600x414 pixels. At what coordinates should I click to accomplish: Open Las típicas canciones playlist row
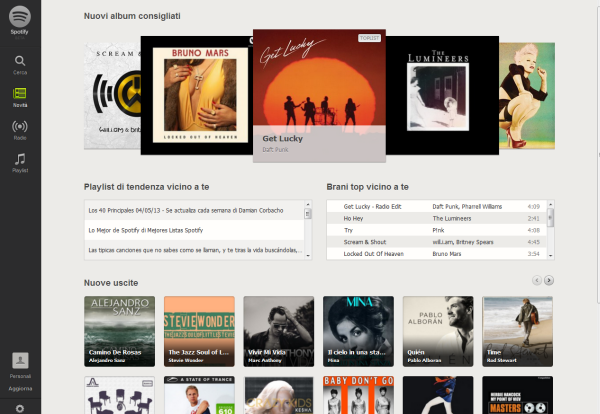click(194, 250)
